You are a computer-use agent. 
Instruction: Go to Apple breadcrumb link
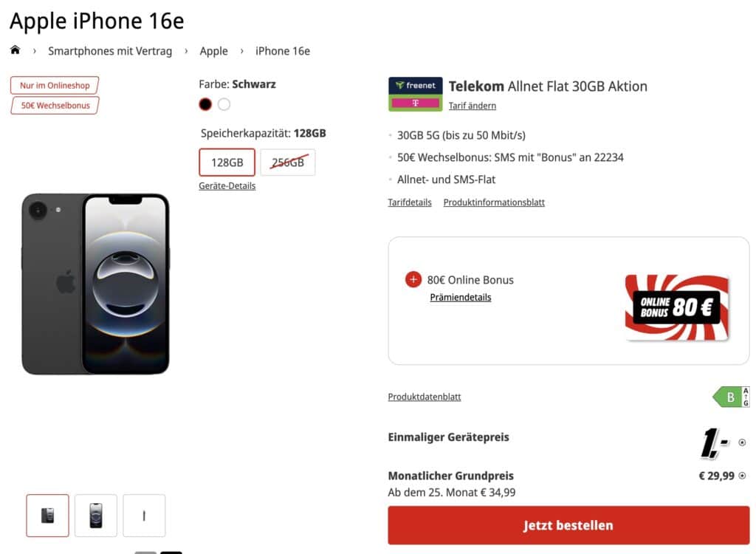pos(214,51)
